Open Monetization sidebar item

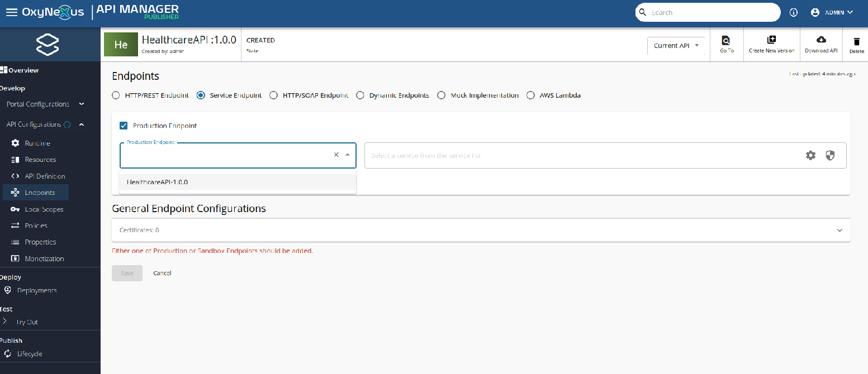44,258
